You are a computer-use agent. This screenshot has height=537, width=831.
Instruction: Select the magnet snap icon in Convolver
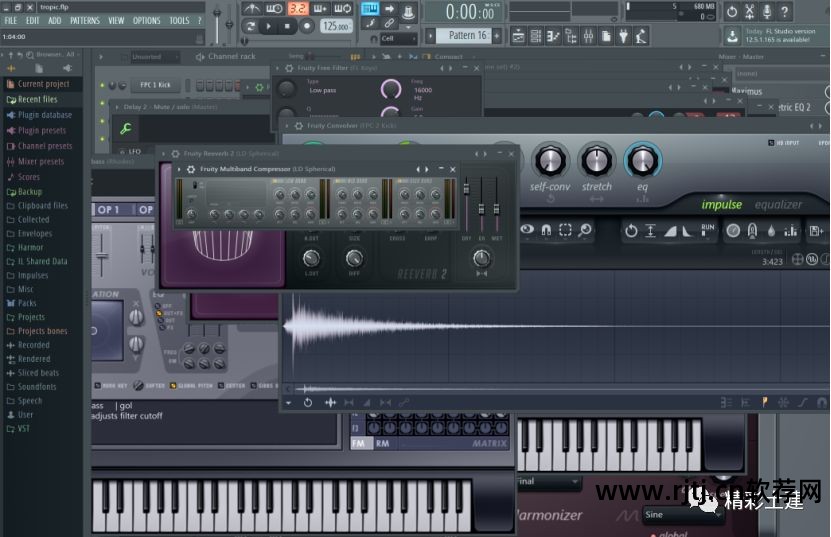(x=546, y=230)
